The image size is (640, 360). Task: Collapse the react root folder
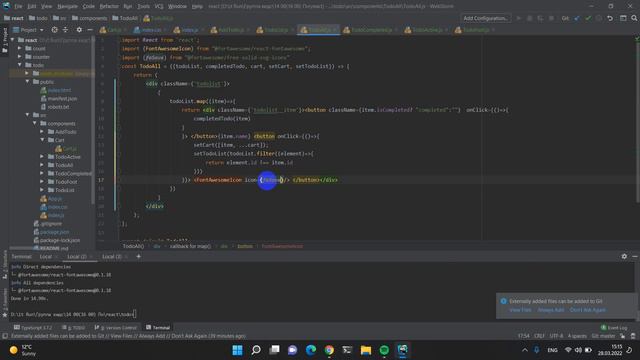(13, 40)
